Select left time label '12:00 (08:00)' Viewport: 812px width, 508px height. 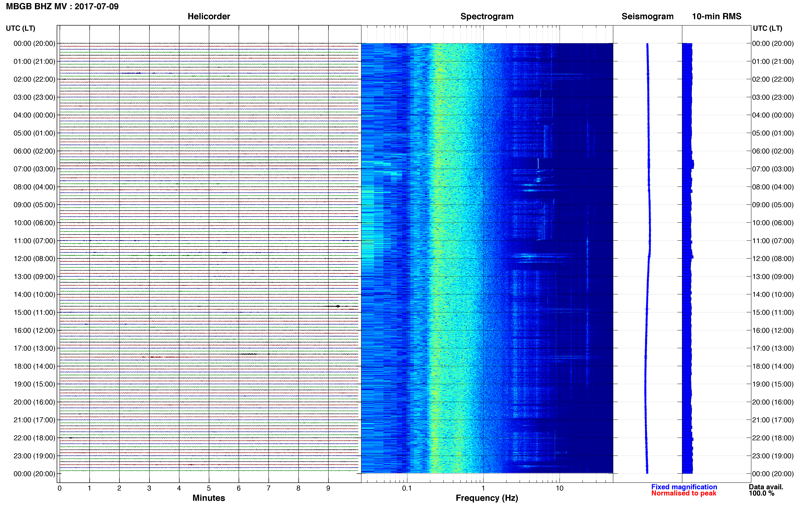[34, 259]
